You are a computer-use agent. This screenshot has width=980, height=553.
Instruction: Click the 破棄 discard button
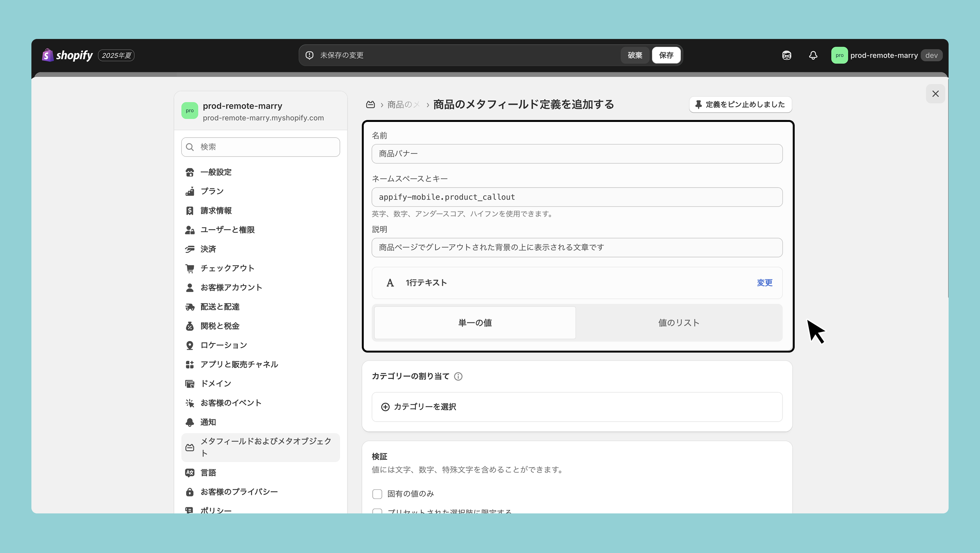(x=634, y=55)
